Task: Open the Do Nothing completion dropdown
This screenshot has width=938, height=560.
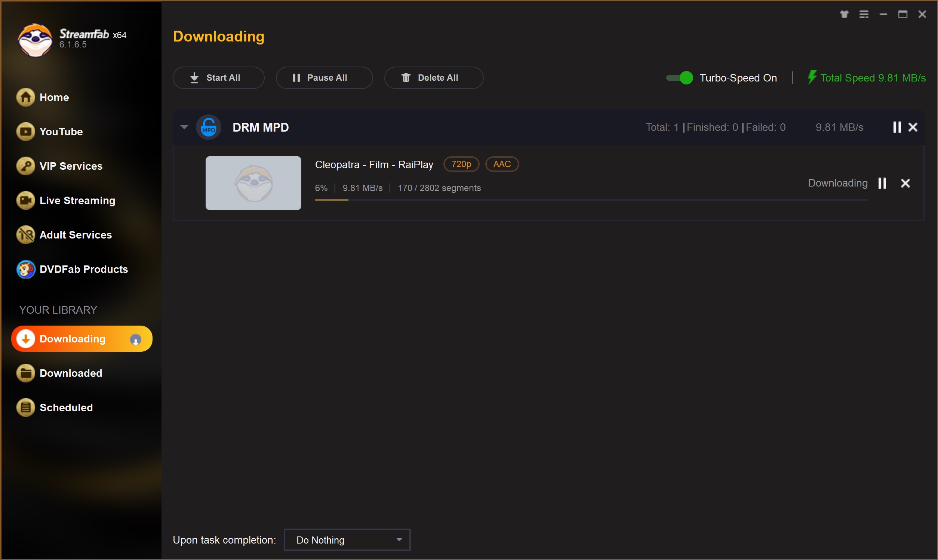Action: [347, 540]
